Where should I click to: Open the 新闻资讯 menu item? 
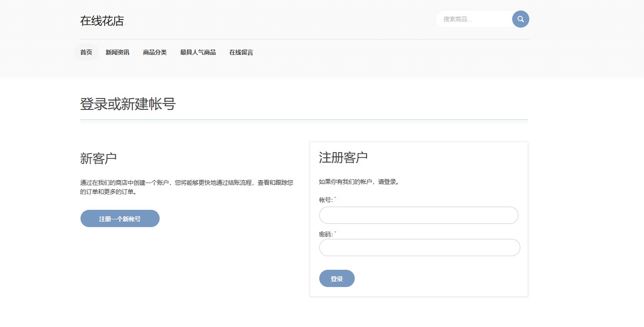click(117, 53)
